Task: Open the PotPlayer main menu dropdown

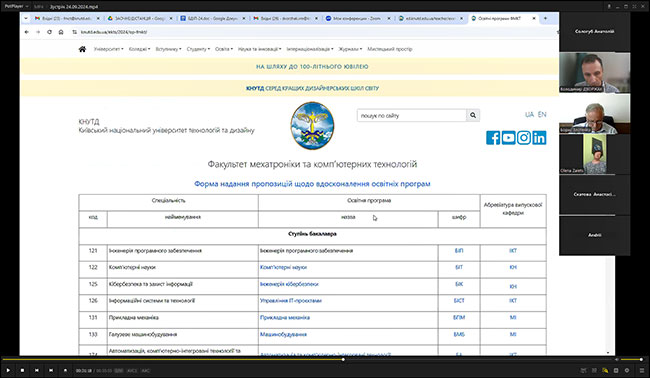Action: point(16,6)
